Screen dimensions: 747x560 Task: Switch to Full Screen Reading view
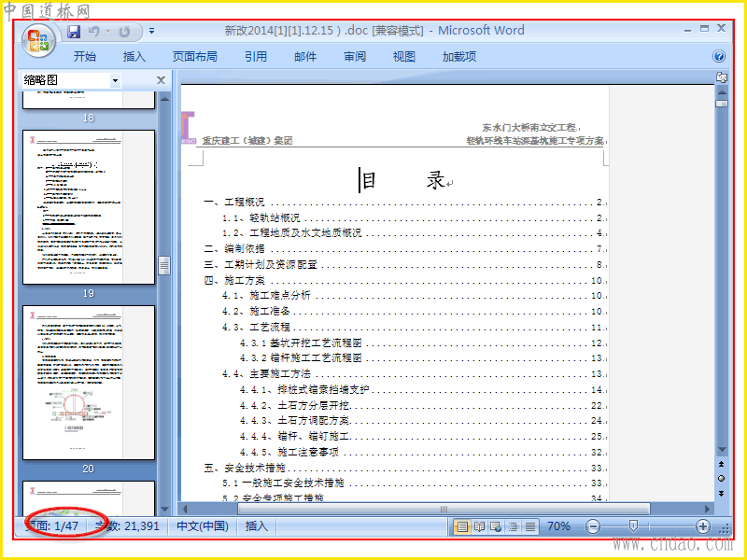[x=479, y=526]
